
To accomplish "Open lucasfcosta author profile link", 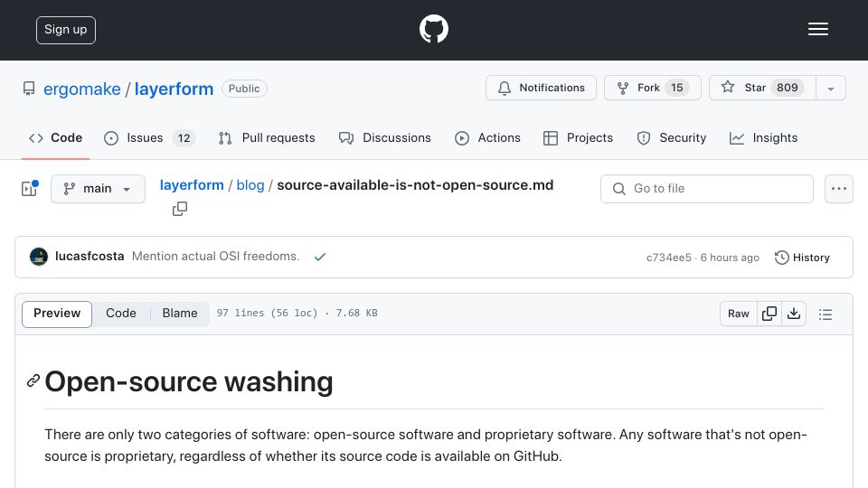I will 90,257.
